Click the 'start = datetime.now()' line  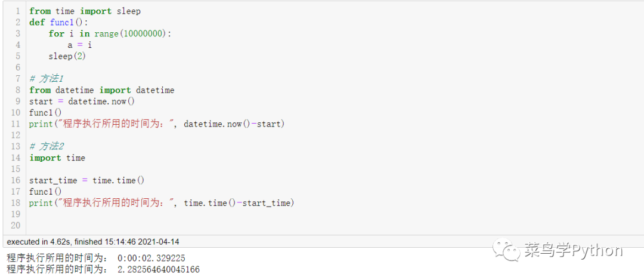82,101
